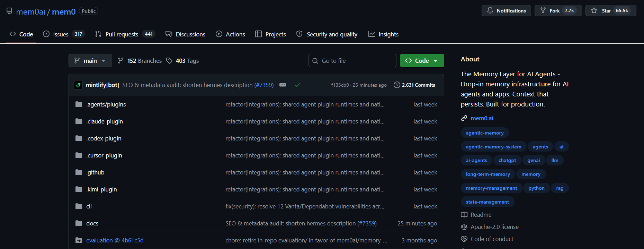Click the tag icon next to 403 Tags
The image size is (644, 249).
pyautogui.click(x=169, y=61)
